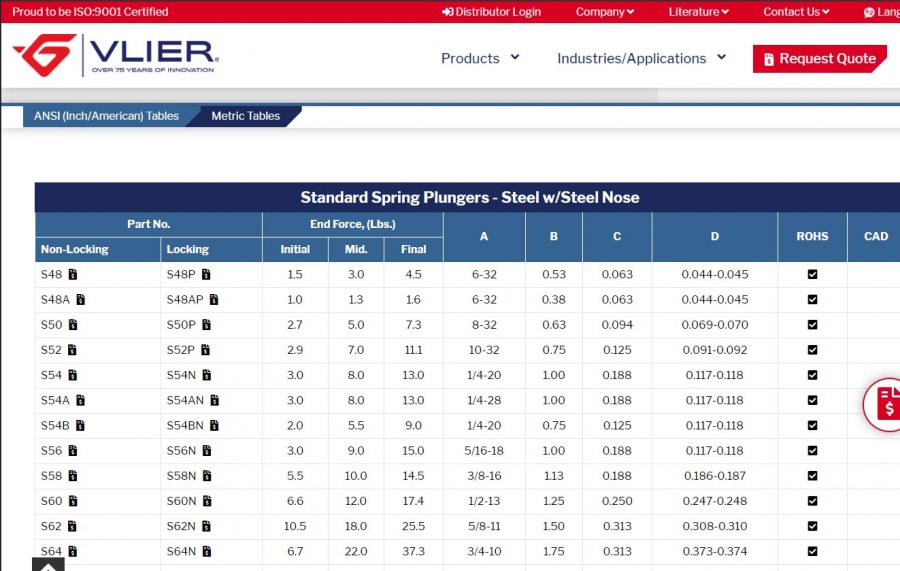Click the document icon beside S60N
Screen dimensions: 900x571
[207, 501]
